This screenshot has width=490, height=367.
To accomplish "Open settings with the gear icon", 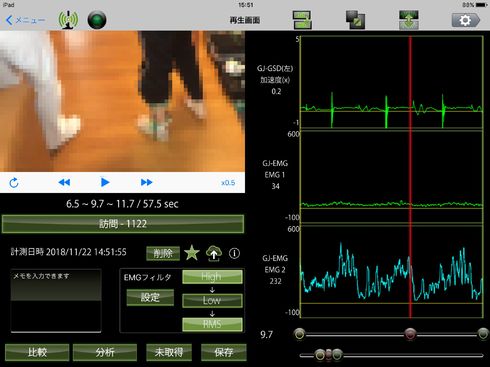I will [466, 20].
